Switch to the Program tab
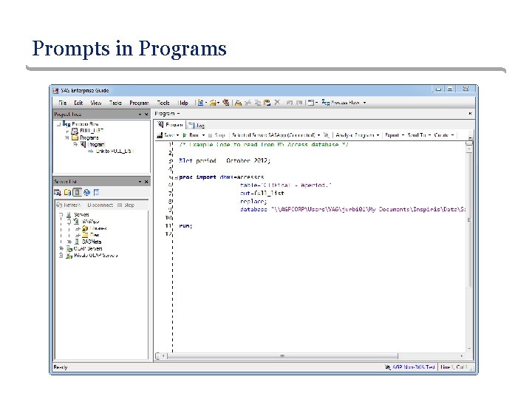 [x=171, y=125]
